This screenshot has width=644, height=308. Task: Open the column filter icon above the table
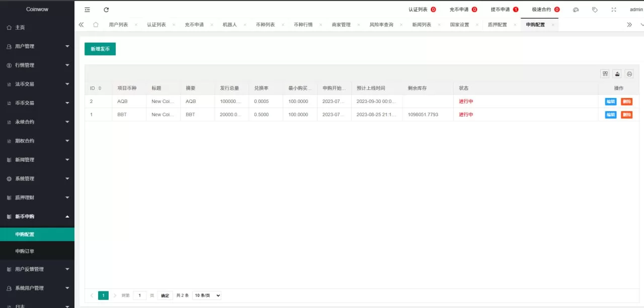[605, 73]
